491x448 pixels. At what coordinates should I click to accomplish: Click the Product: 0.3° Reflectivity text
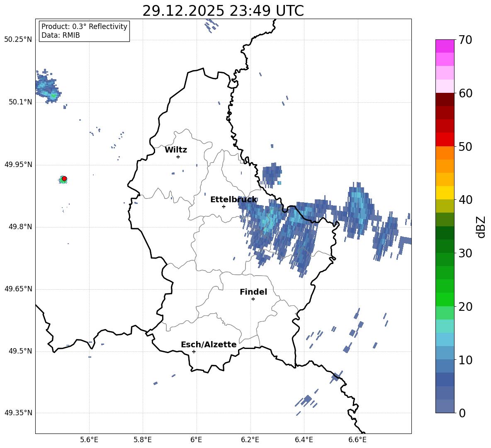click(x=84, y=26)
